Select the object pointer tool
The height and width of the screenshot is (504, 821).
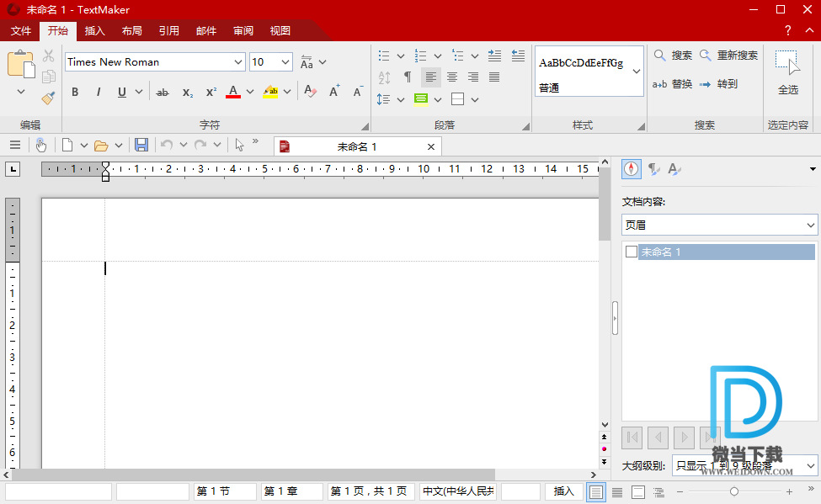pyautogui.click(x=239, y=145)
